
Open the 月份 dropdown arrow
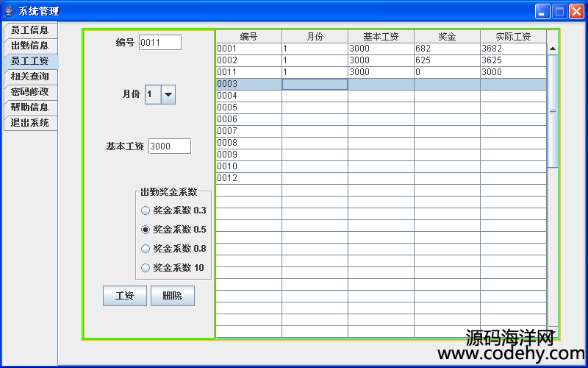(x=168, y=94)
